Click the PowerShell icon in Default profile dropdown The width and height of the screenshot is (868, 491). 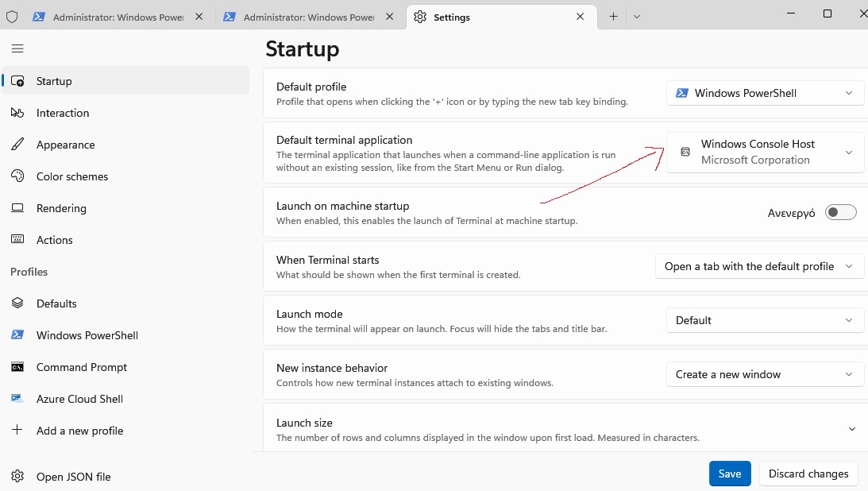coord(682,93)
